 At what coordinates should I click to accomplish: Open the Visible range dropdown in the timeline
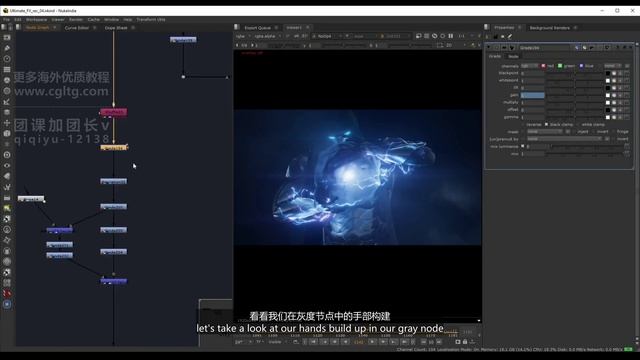tap(278, 342)
